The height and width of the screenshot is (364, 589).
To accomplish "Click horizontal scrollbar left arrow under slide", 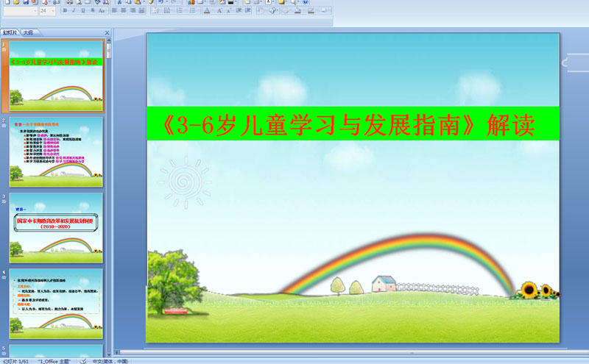I will pyautogui.click(x=117, y=352).
